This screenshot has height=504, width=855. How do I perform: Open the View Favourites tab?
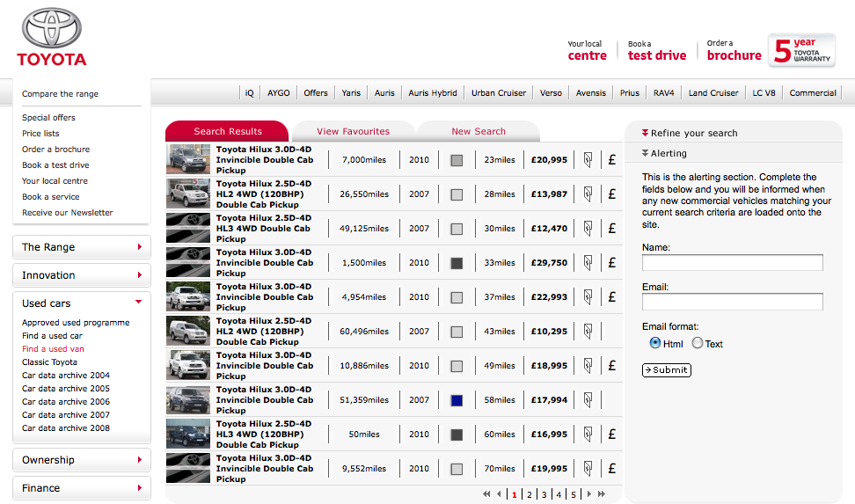(x=354, y=131)
